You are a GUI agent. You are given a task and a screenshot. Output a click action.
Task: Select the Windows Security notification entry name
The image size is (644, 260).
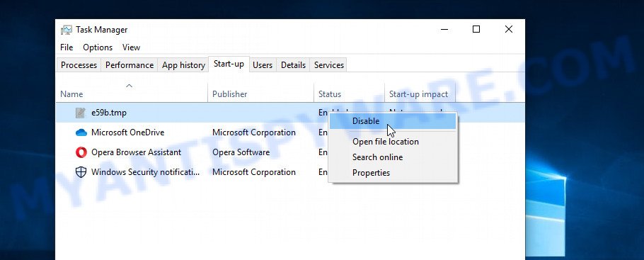tap(145, 172)
